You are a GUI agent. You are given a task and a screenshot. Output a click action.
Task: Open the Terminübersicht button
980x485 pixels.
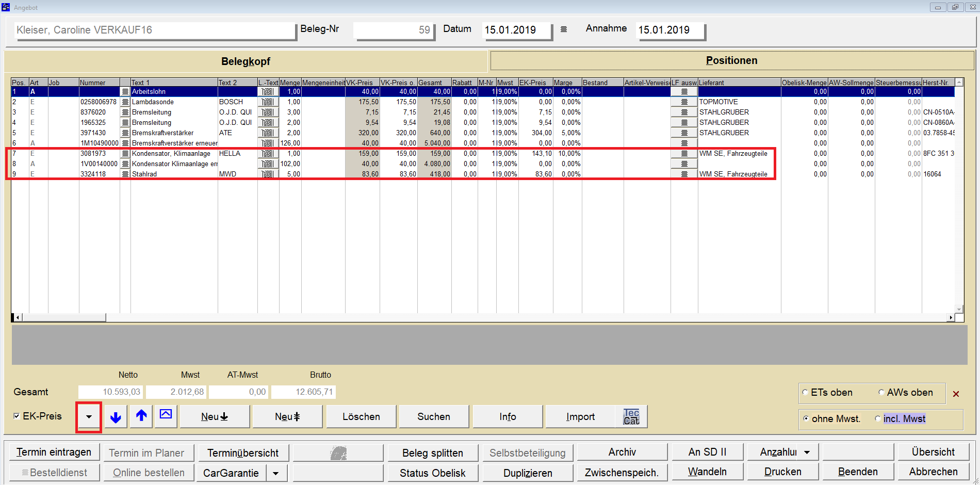point(243,453)
